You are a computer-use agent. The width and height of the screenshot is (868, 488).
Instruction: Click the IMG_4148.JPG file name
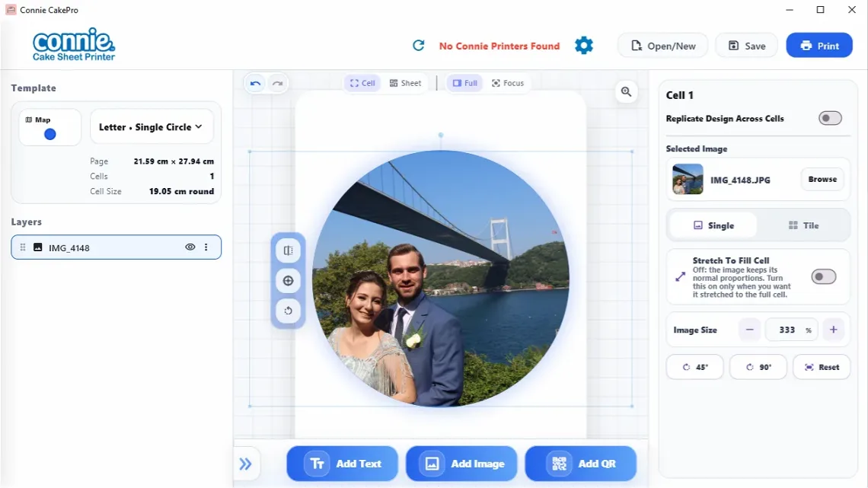[x=740, y=180]
